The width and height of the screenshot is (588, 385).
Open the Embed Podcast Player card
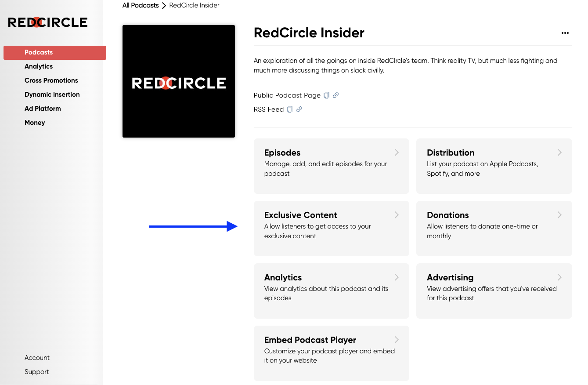(332, 353)
